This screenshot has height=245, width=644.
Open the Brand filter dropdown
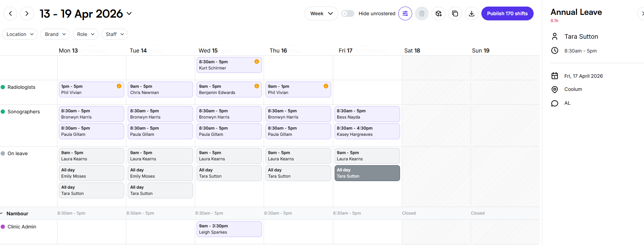pos(55,34)
